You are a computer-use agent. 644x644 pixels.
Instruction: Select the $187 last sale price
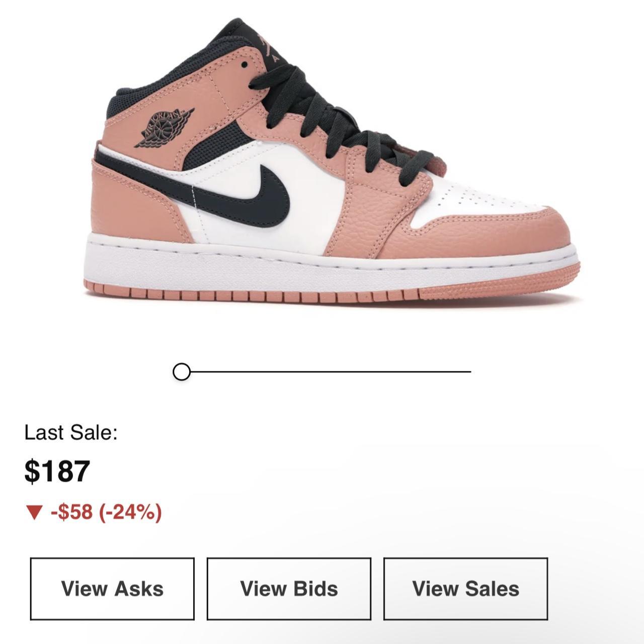coord(57,471)
